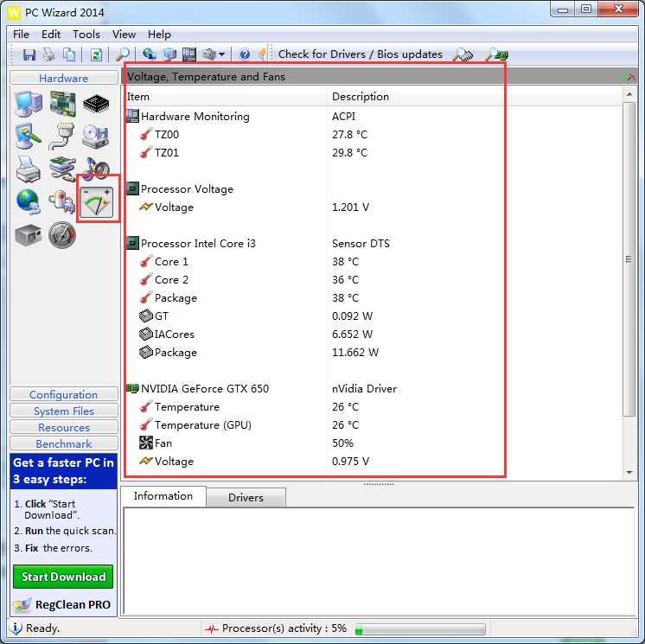
Task: Click the Item column header
Action: tap(225, 97)
